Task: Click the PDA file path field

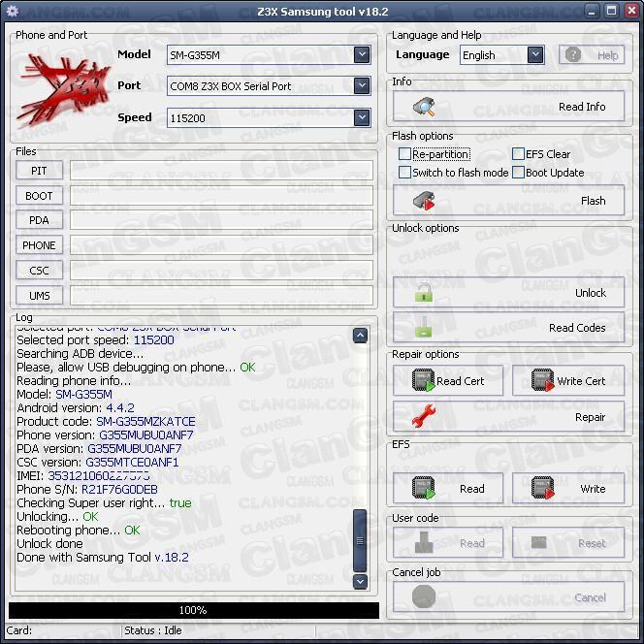Action: [x=221, y=220]
